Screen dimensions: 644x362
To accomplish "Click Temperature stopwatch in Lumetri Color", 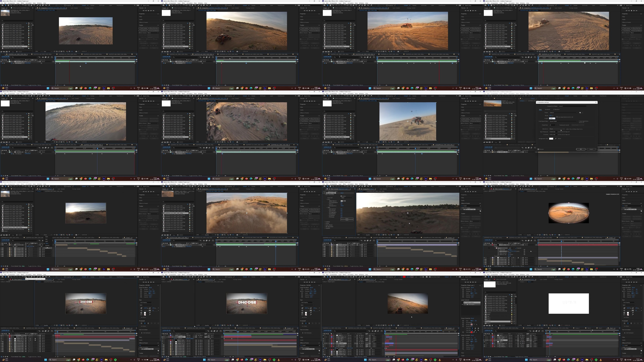I will (x=330, y=203).
